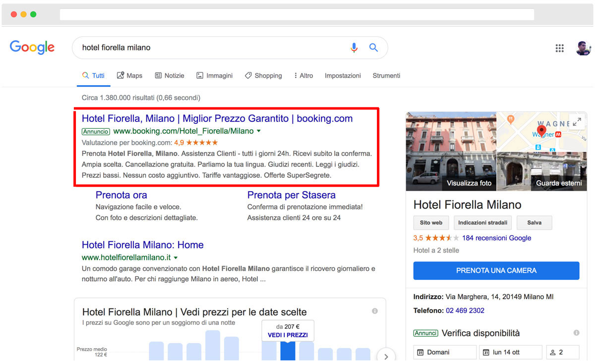Open the Altro more menu

coord(303,76)
